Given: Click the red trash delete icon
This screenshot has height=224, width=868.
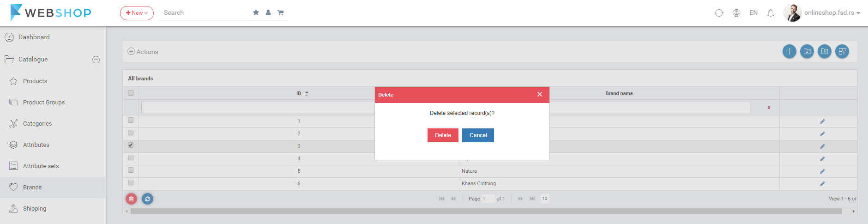Looking at the screenshot, I should point(131,199).
